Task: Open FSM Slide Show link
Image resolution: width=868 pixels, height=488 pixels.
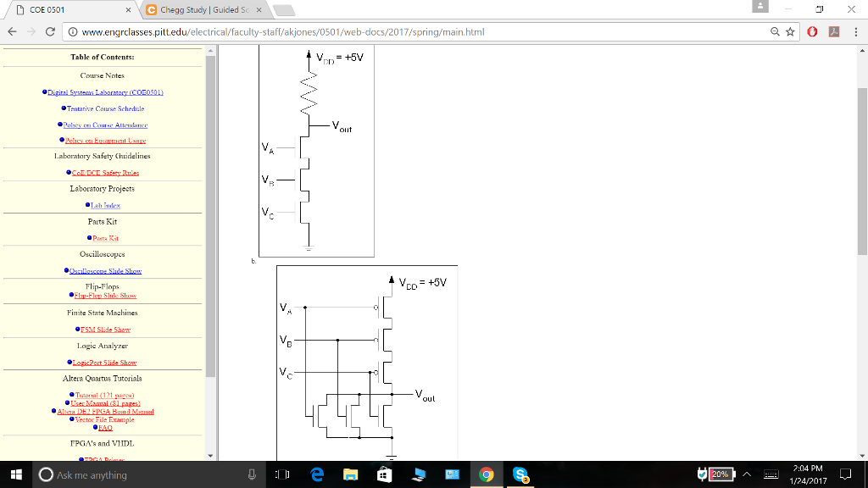Action: point(105,330)
